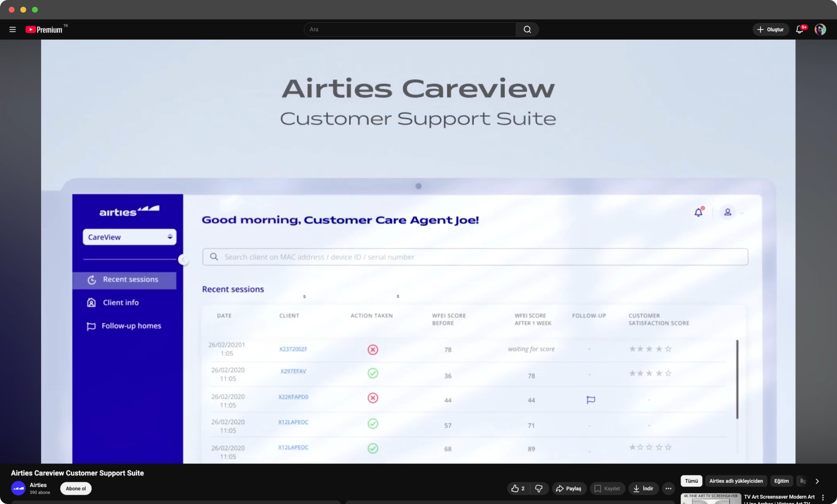Share the video via Paylaş
837x504 pixels.
(x=569, y=489)
